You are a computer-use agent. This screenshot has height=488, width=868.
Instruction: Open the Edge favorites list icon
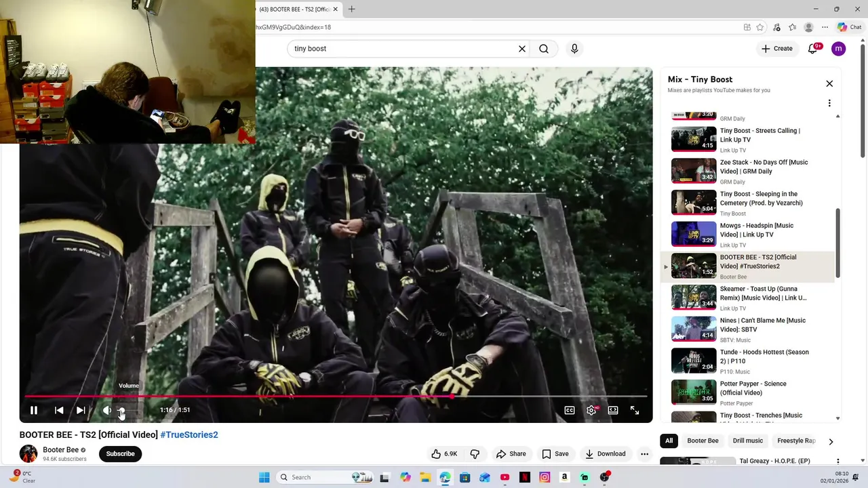[x=792, y=27]
